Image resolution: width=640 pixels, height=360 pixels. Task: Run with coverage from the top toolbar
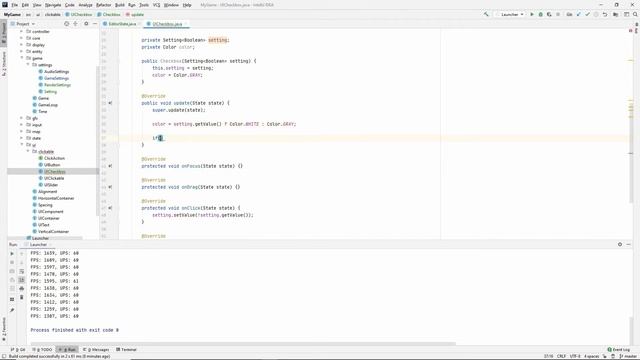click(x=549, y=14)
